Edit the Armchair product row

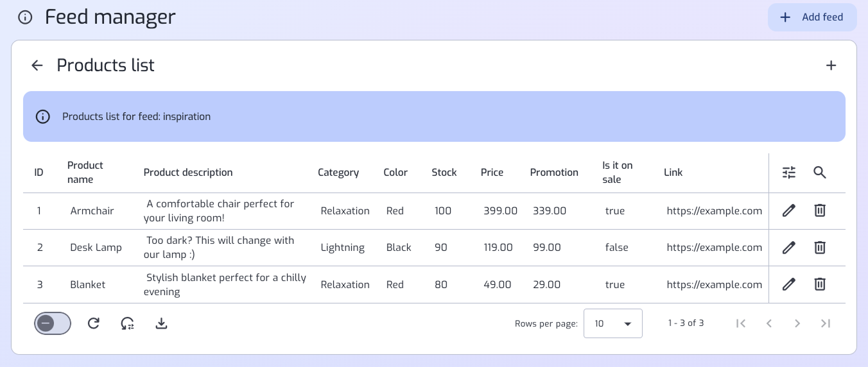[x=789, y=210]
